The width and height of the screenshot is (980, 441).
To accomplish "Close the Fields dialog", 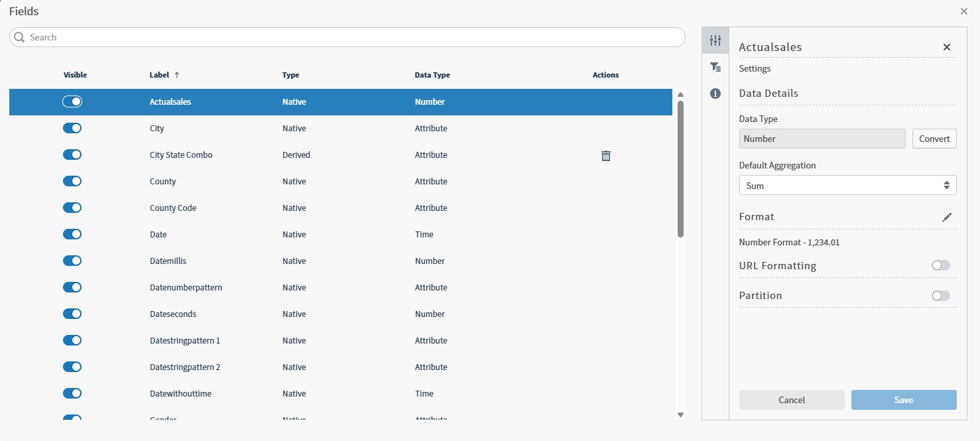I will [963, 11].
